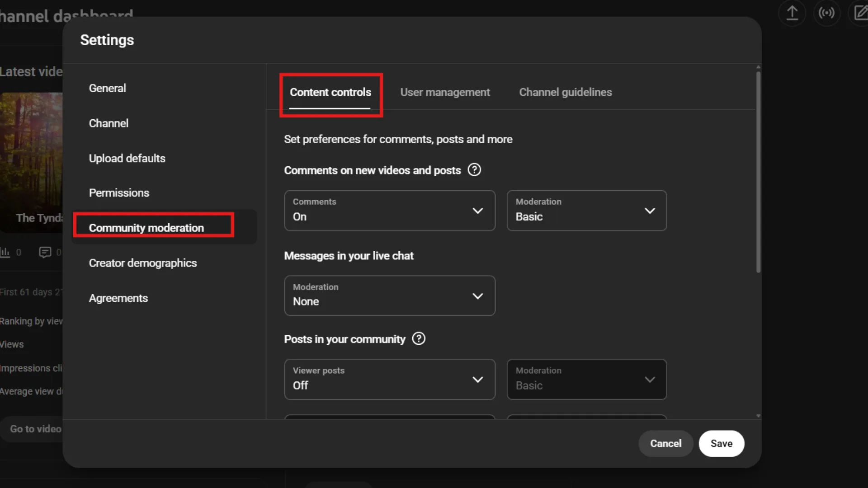Click the Go to video button

point(34,429)
